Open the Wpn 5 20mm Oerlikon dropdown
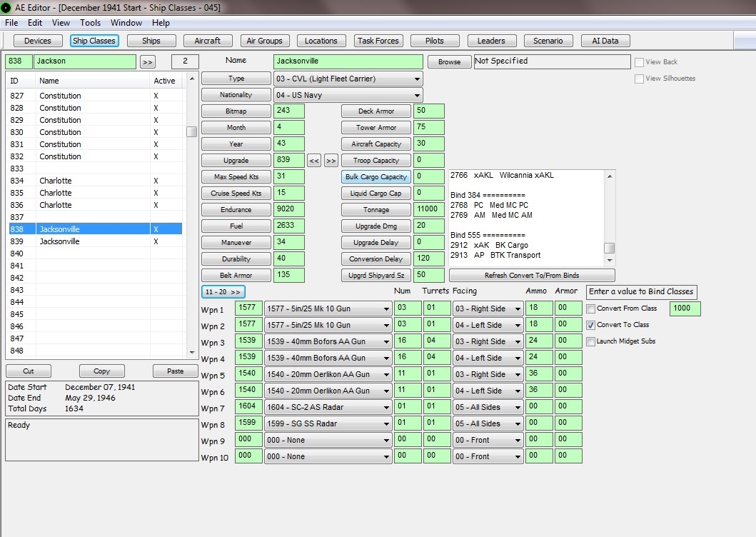Image resolution: width=756 pixels, height=537 pixels. coord(328,374)
